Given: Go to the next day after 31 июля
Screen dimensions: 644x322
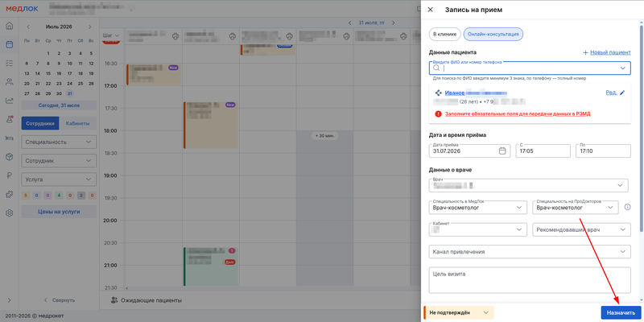Looking at the screenshot, I should tap(393, 23).
